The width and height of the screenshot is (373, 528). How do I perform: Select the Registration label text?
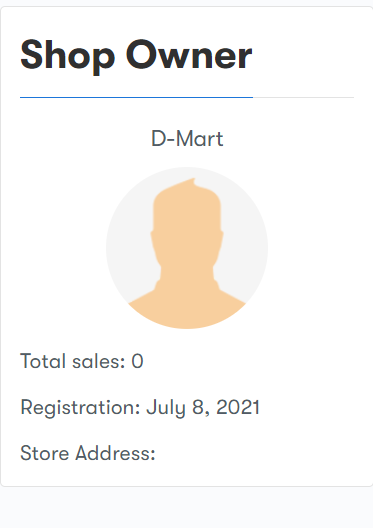click(x=80, y=407)
